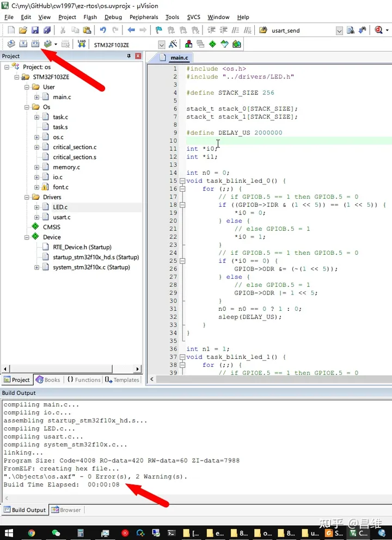392x540 pixels.
Task: Undo the last edit with the toolbar arrow
Action: (103, 30)
